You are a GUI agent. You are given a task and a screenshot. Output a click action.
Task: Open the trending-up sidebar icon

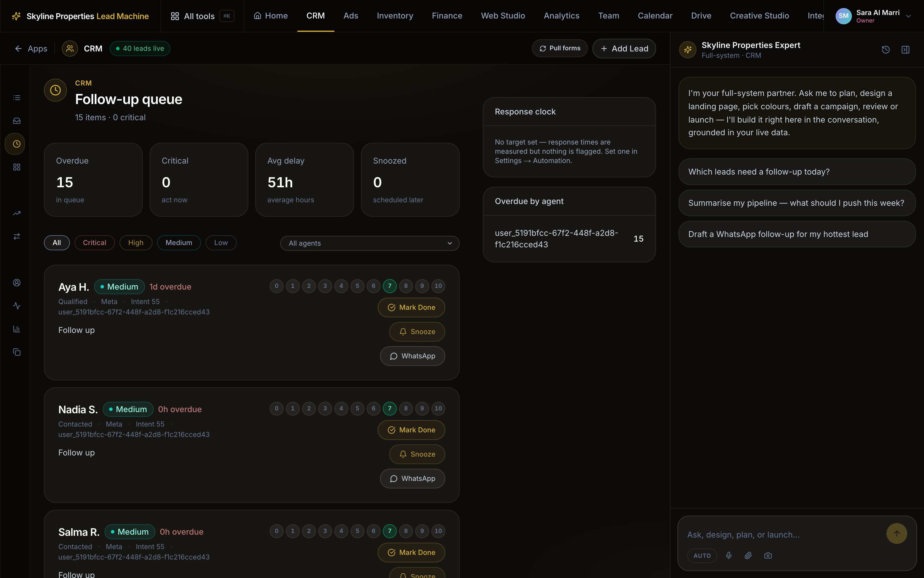coord(17,213)
